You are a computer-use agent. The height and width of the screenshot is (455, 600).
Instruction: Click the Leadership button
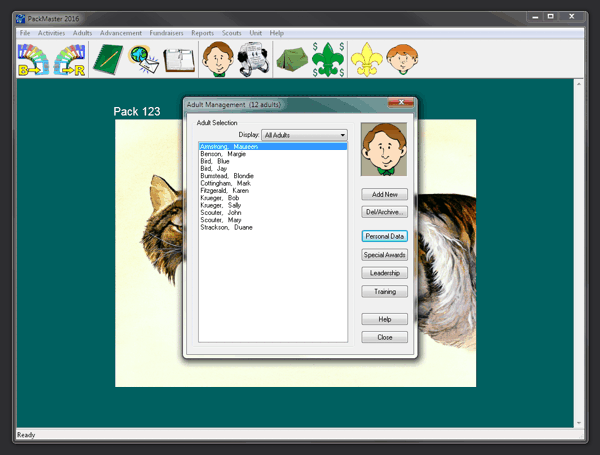coord(385,273)
